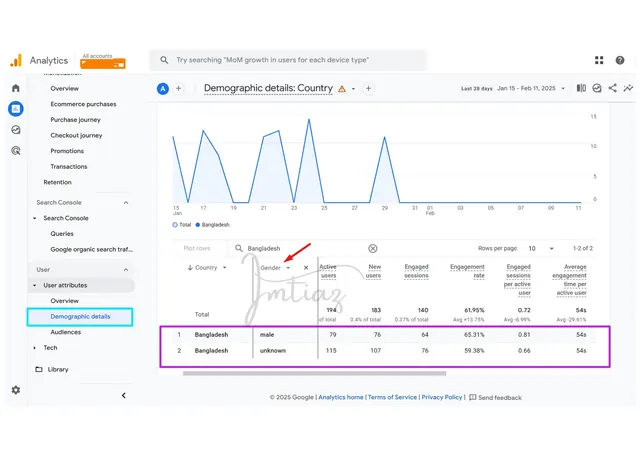Sort by Engagement rate column header

[467, 271]
